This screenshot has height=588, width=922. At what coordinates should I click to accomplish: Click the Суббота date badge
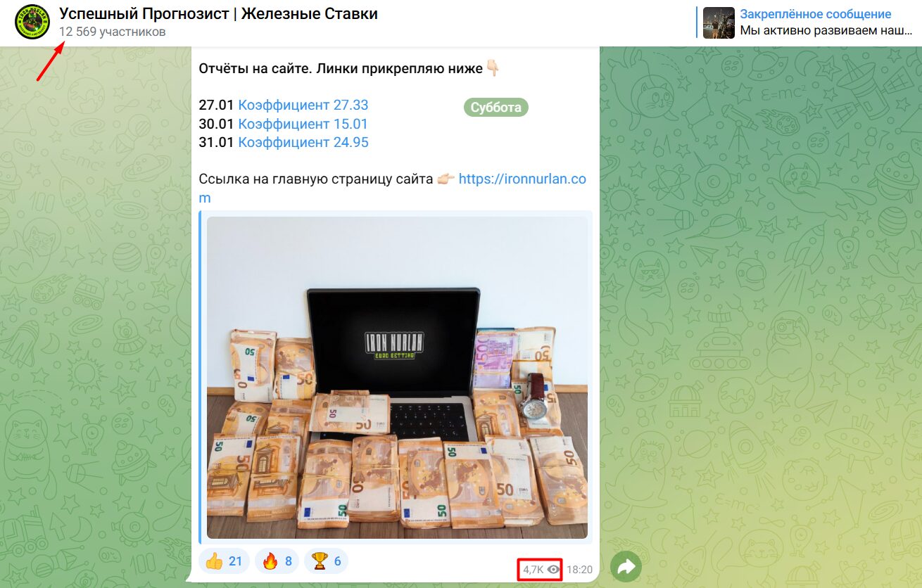coord(496,108)
